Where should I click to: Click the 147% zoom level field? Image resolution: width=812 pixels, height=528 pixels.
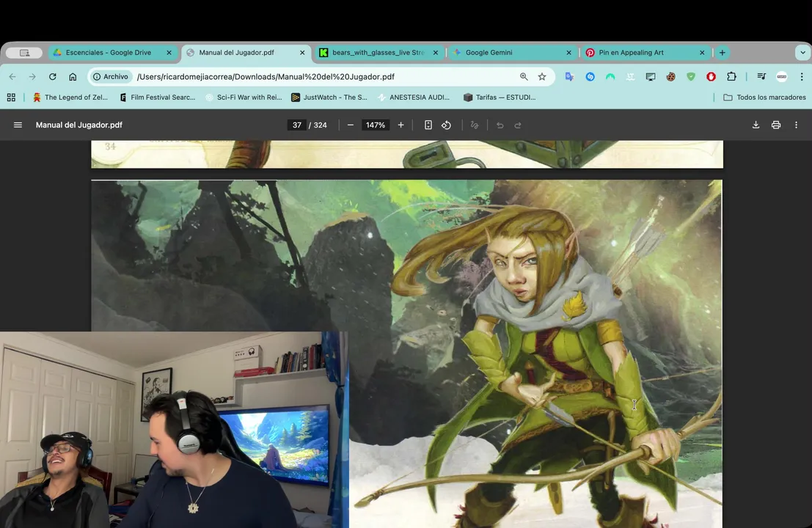click(x=376, y=125)
